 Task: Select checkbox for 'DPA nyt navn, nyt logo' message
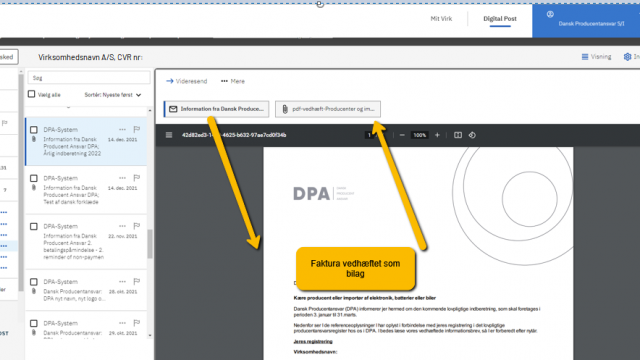34,282
